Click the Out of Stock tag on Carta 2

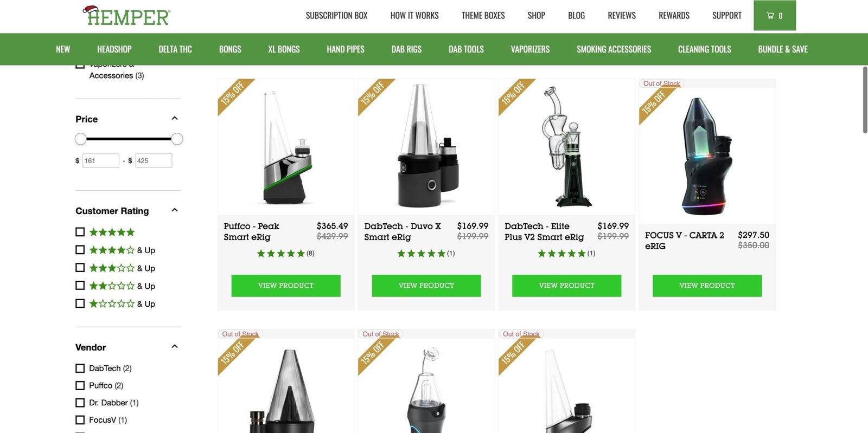[661, 83]
